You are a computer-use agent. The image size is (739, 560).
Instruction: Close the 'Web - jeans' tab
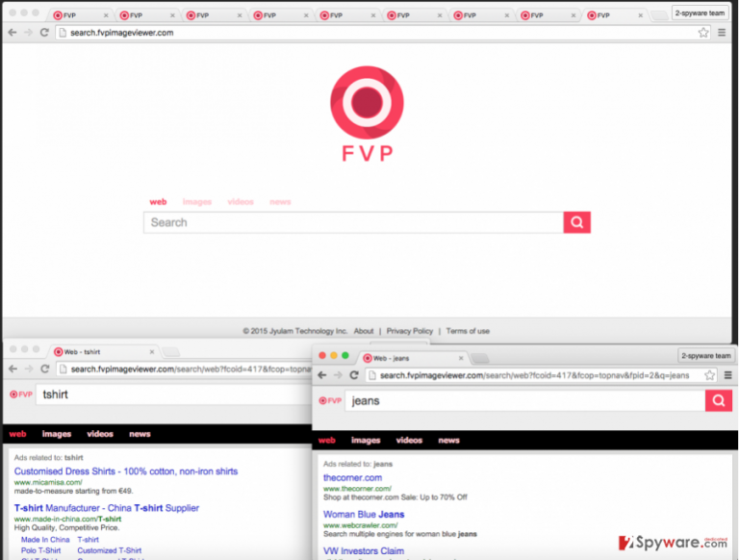click(x=461, y=358)
